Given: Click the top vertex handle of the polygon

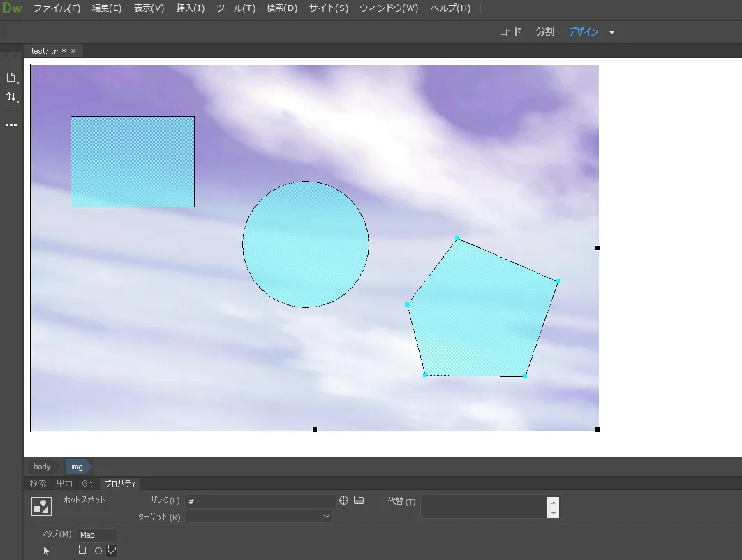Looking at the screenshot, I should (x=457, y=238).
